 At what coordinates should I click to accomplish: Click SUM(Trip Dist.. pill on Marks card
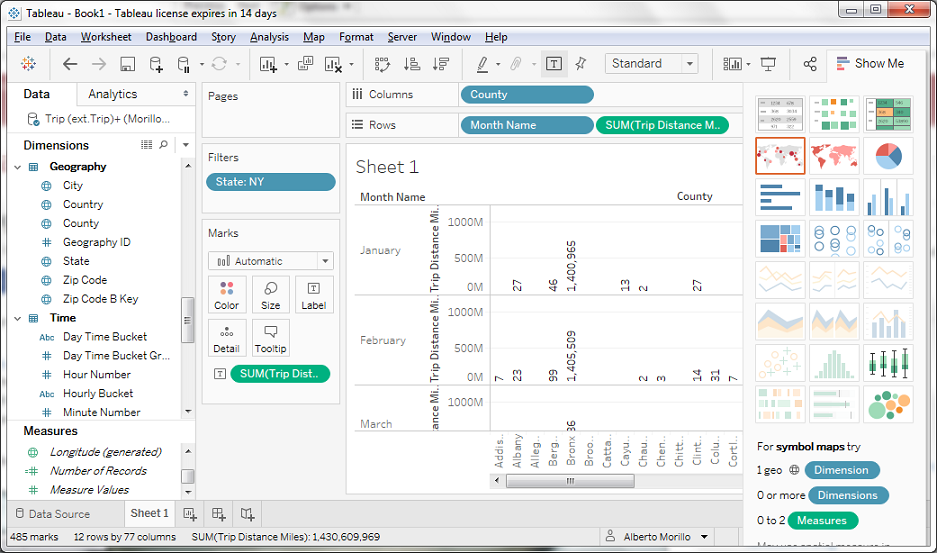tap(280, 374)
